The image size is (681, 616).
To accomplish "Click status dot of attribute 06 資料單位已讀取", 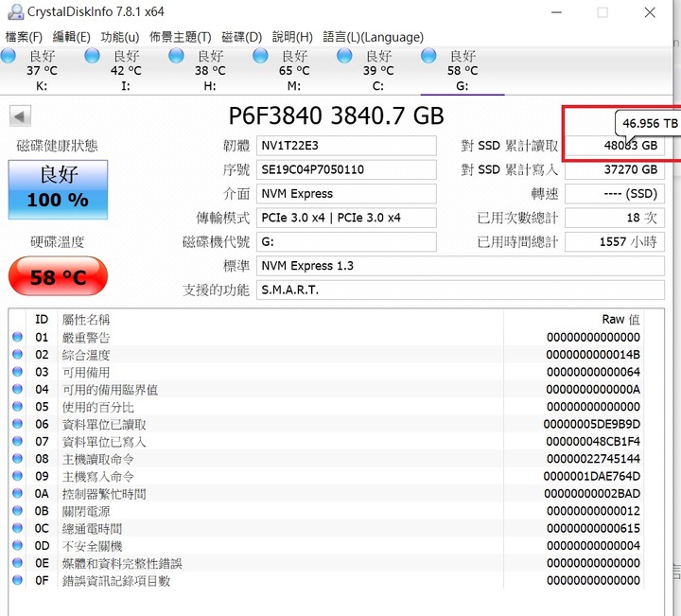I will 17,424.
